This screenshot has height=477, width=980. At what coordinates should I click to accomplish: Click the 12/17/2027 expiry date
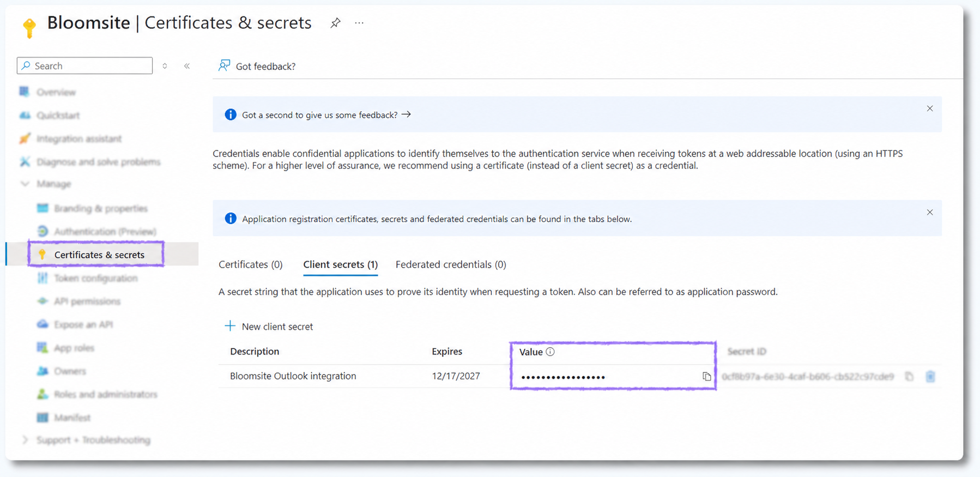[456, 376]
